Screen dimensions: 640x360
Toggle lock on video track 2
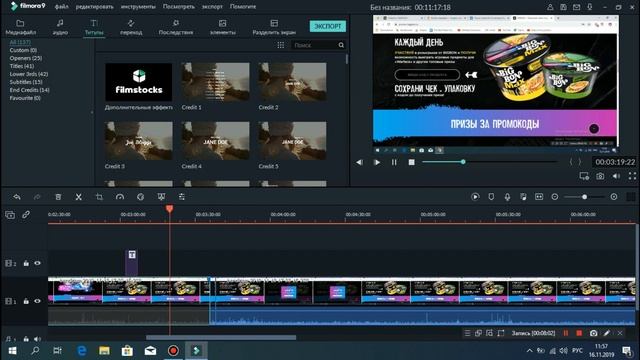coord(26,263)
